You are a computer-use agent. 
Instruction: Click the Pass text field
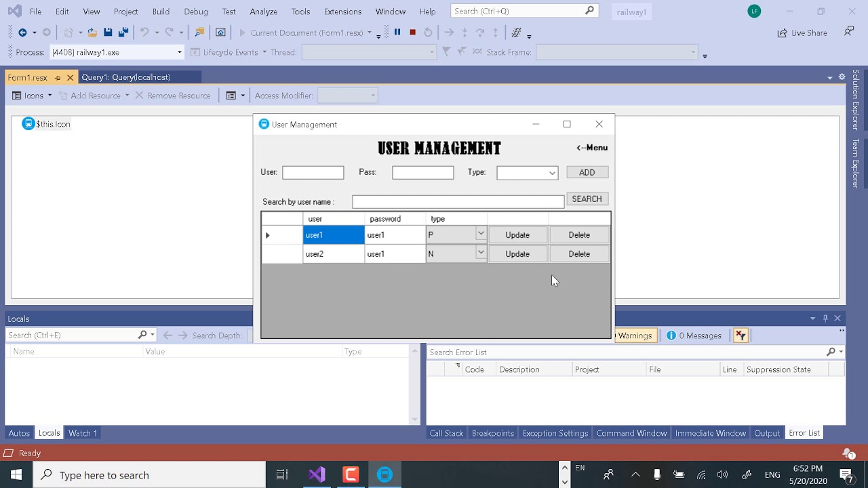point(423,173)
